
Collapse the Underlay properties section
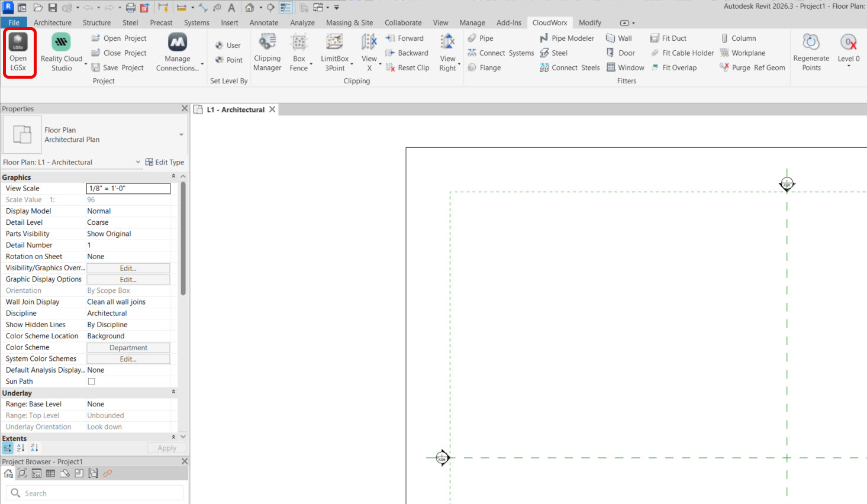pos(173,392)
